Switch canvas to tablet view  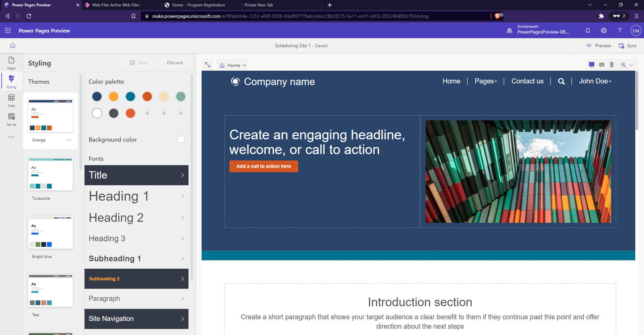coord(601,65)
